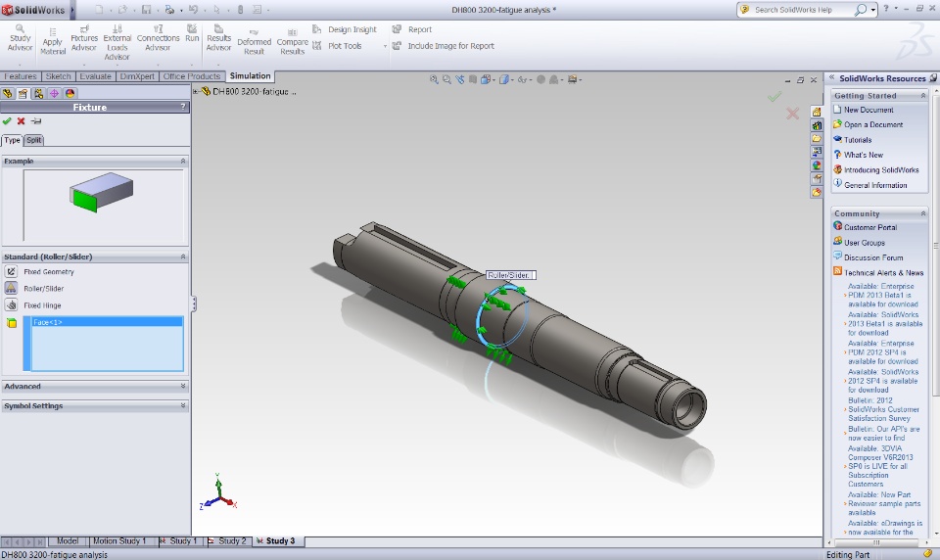Accept the fixture with green checkmark
This screenshot has height=560, width=940.
7,121
